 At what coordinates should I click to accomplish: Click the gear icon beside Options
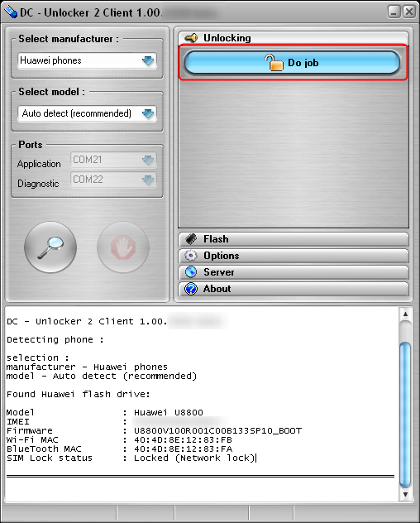[x=191, y=256]
